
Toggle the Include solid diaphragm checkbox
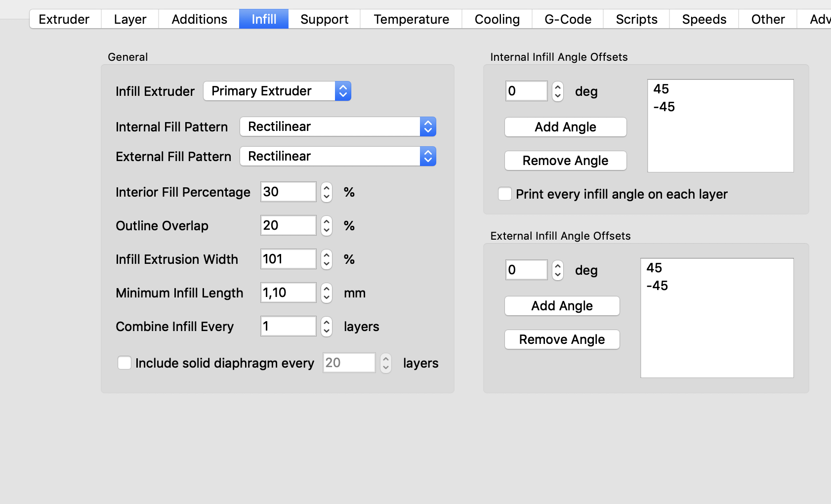point(125,363)
